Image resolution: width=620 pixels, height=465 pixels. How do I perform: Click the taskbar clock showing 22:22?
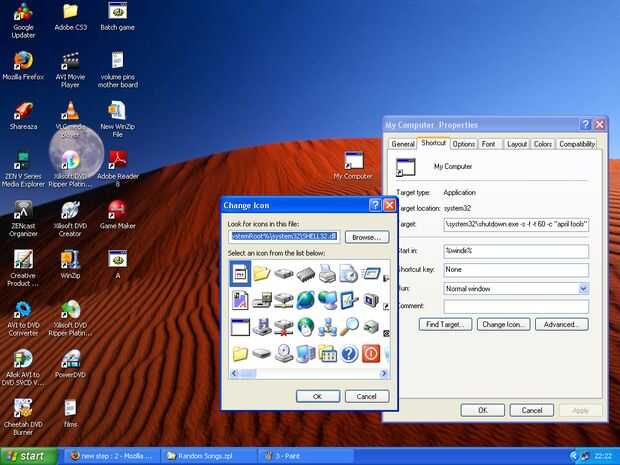coord(603,456)
